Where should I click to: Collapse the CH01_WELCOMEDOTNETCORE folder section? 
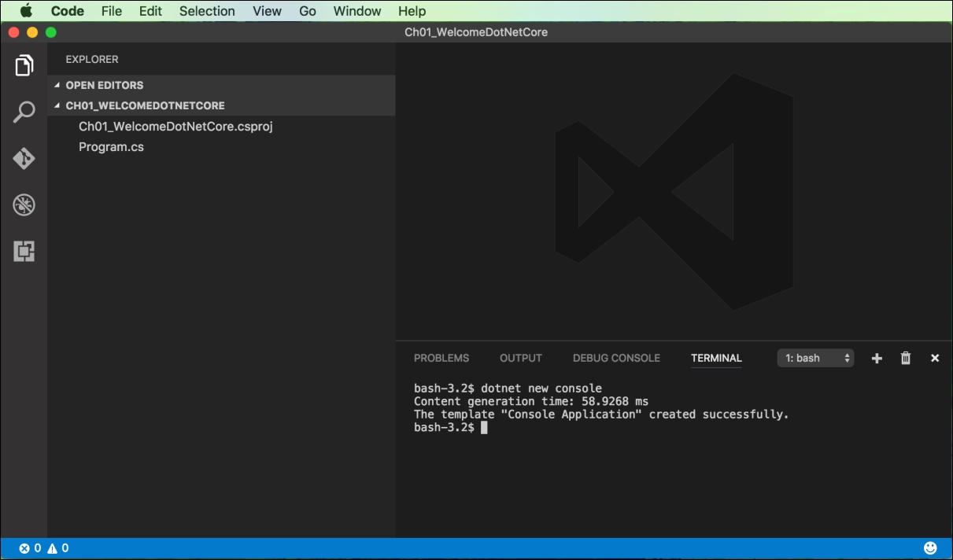220,105
